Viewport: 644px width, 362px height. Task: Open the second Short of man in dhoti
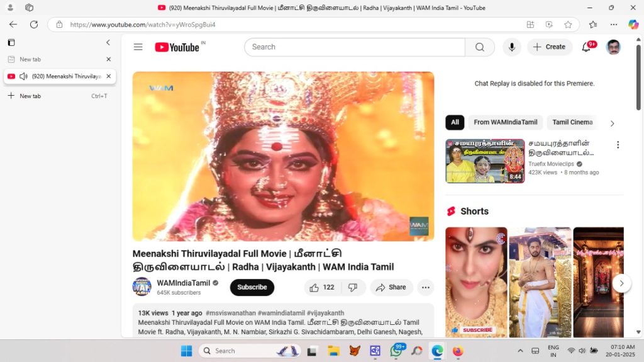coord(540,282)
